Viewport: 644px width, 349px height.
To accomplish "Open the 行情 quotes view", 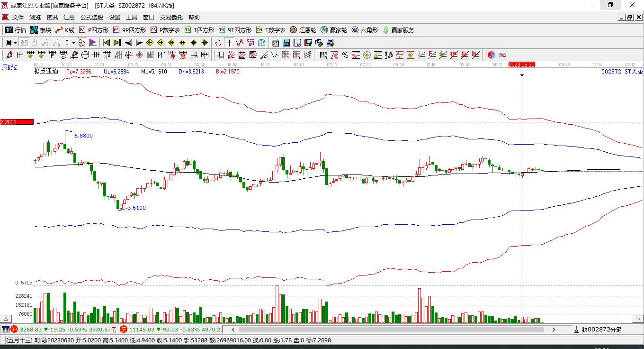I will point(15,30).
